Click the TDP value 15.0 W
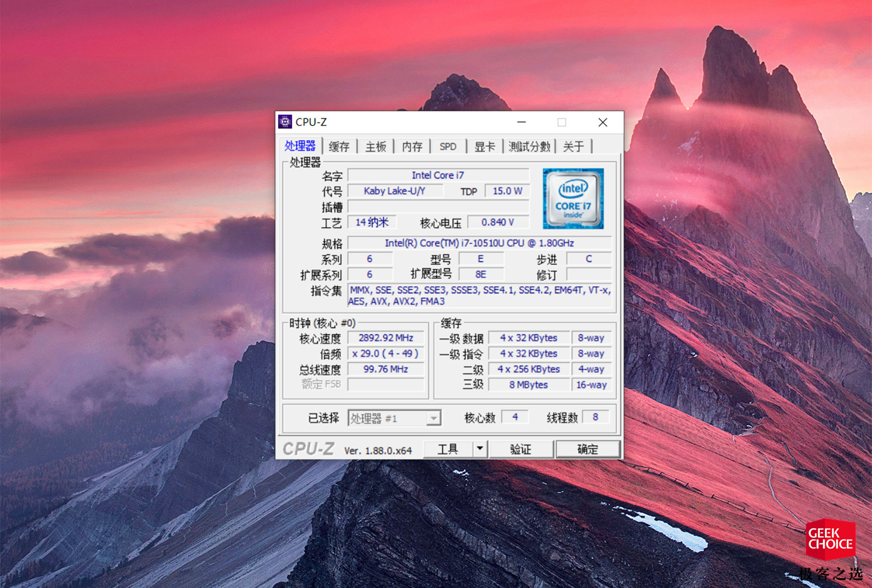 pyautogui.click(x=507, y=191)
